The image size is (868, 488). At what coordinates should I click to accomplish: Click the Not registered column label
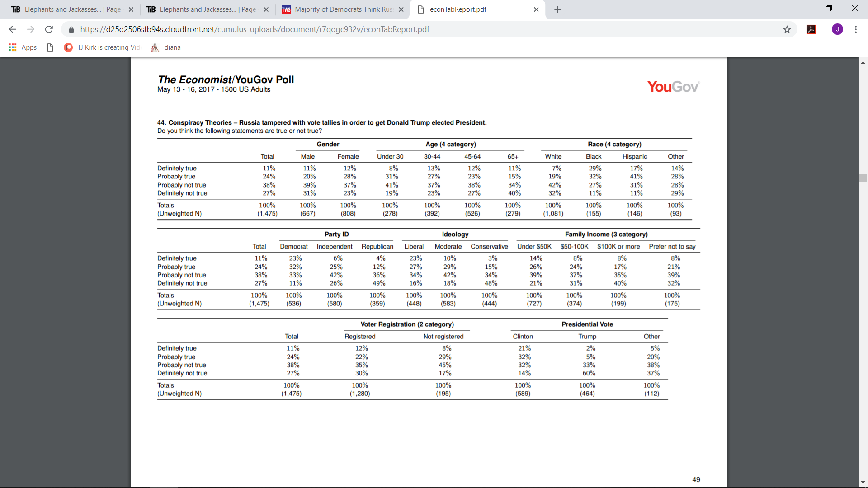(x=443, y=336)
